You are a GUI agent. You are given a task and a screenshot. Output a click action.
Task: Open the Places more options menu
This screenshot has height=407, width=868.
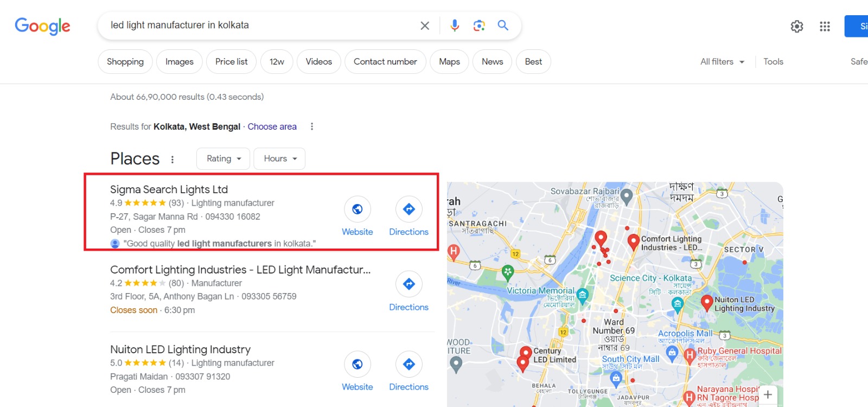tap(173, 160)
